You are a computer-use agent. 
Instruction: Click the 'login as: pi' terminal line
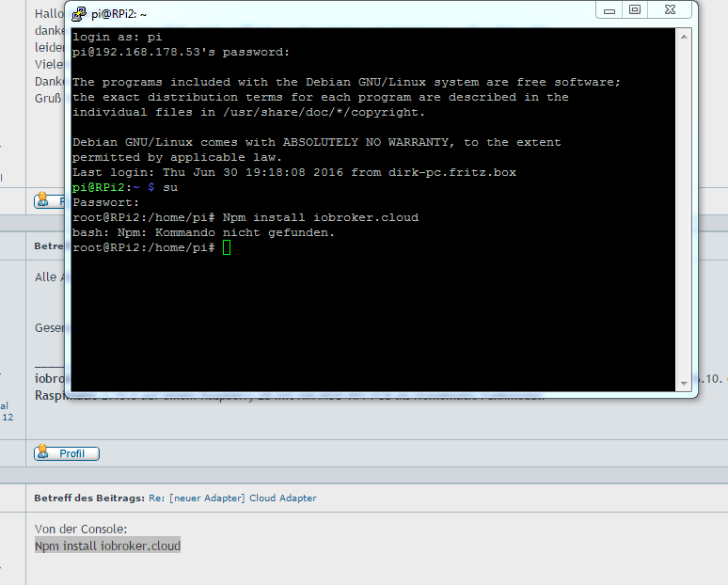click(118, 37)
